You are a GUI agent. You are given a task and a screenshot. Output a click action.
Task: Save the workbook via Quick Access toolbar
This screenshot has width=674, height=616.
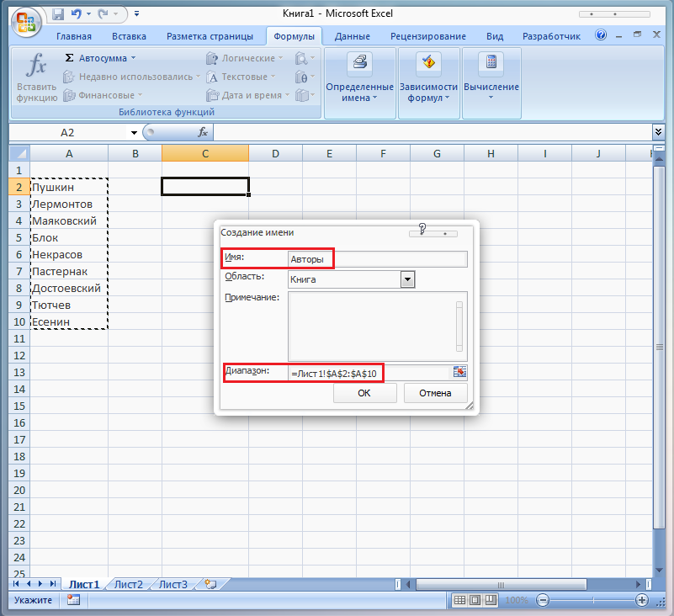[58, 14]
